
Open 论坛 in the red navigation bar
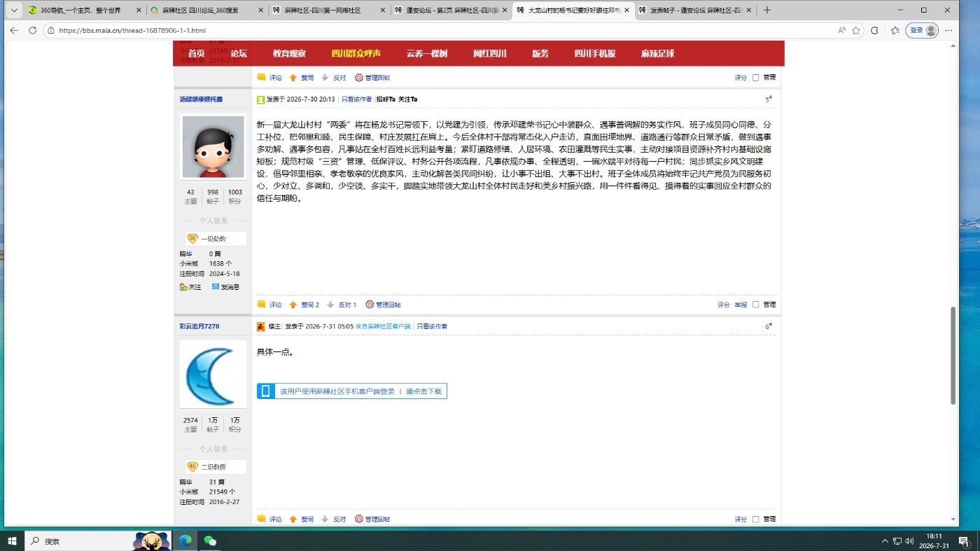click(x=239, y=54)
